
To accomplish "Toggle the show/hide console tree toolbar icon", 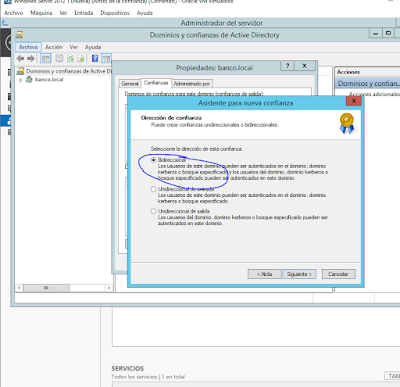I will tap(46, 59).
